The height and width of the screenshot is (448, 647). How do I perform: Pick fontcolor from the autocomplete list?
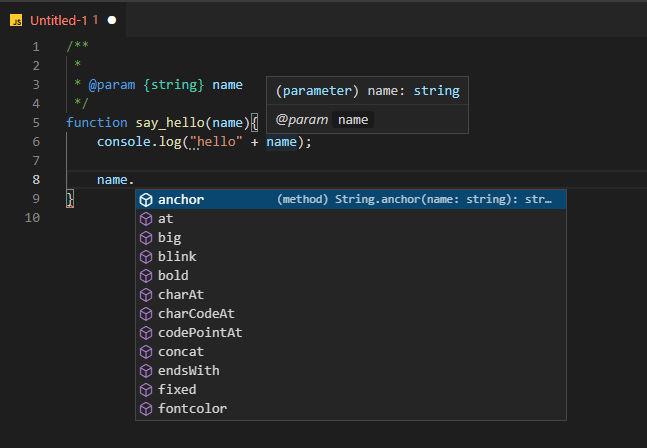[351, 408]
